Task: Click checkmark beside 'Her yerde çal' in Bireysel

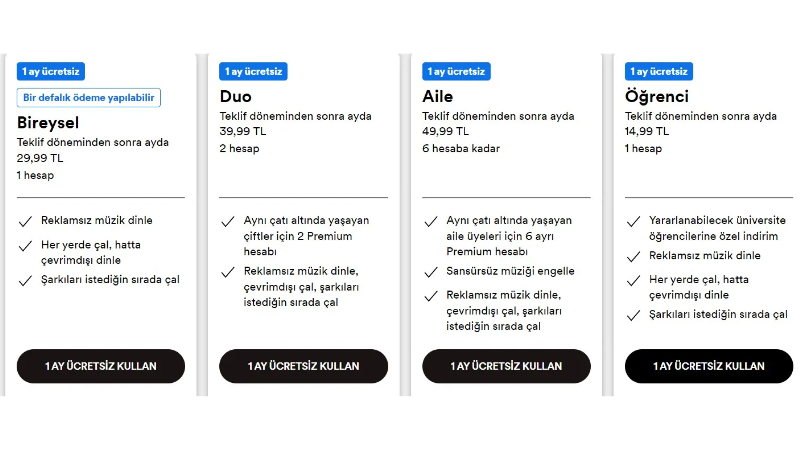Action: (x=25, y=246)
